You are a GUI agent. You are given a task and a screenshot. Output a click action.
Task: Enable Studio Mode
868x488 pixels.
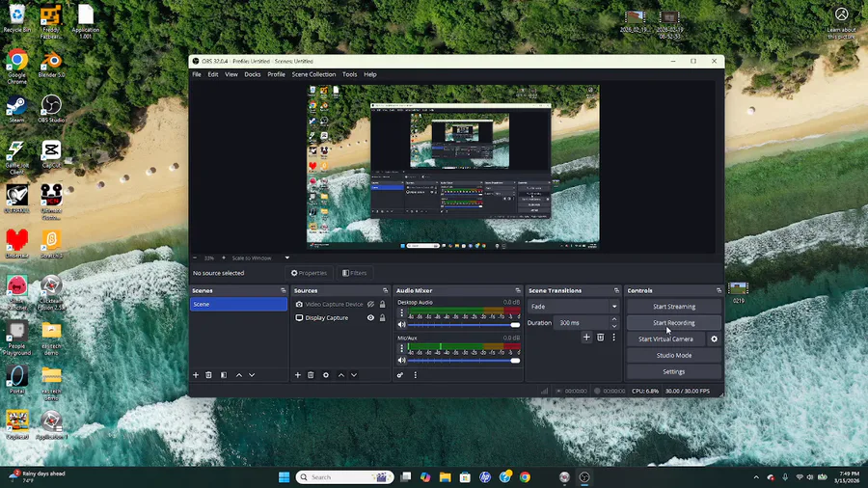674,355
